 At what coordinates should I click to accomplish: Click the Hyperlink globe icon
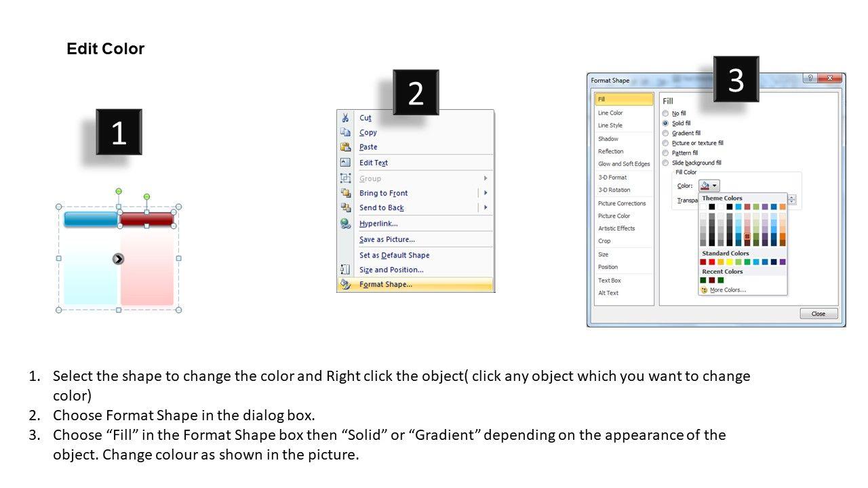tap(346, 224)
